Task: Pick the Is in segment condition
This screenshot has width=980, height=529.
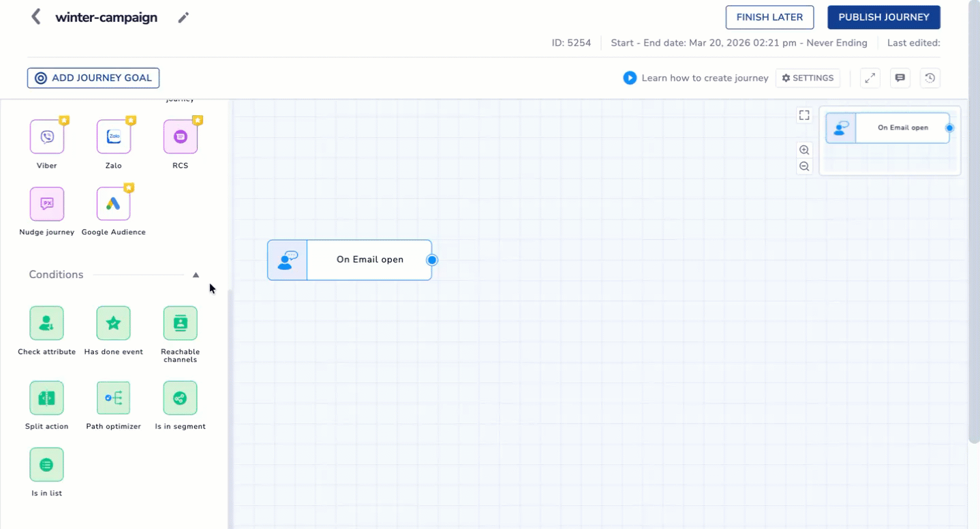Action: pos(180,398)
